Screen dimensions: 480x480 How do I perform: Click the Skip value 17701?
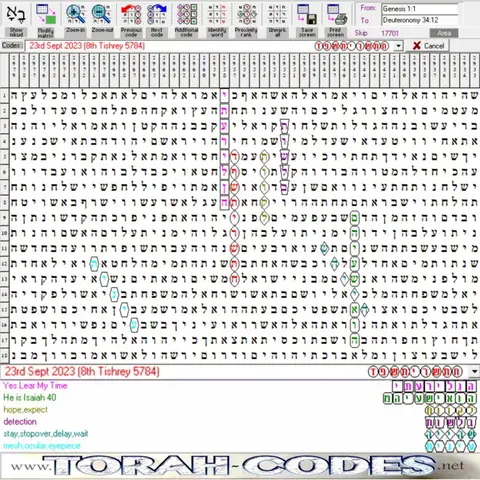point(390,33)
